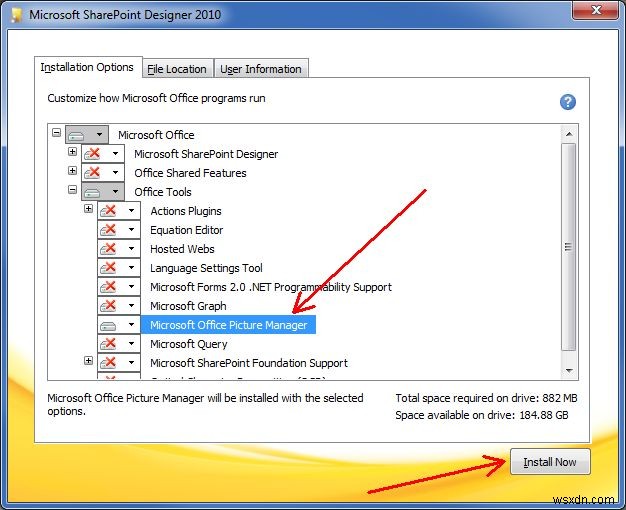Click the not-available icon for Equation Editor
Image resolution: width=626 pixels, height=510 pixels.
pyautogui.click(x=108, y=230)
